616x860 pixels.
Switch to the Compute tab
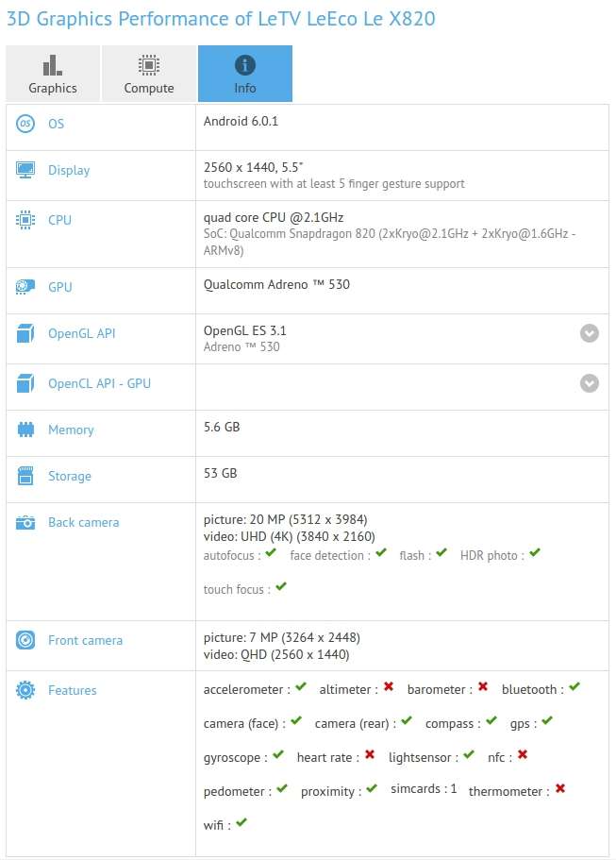click(x=149, y=74)
